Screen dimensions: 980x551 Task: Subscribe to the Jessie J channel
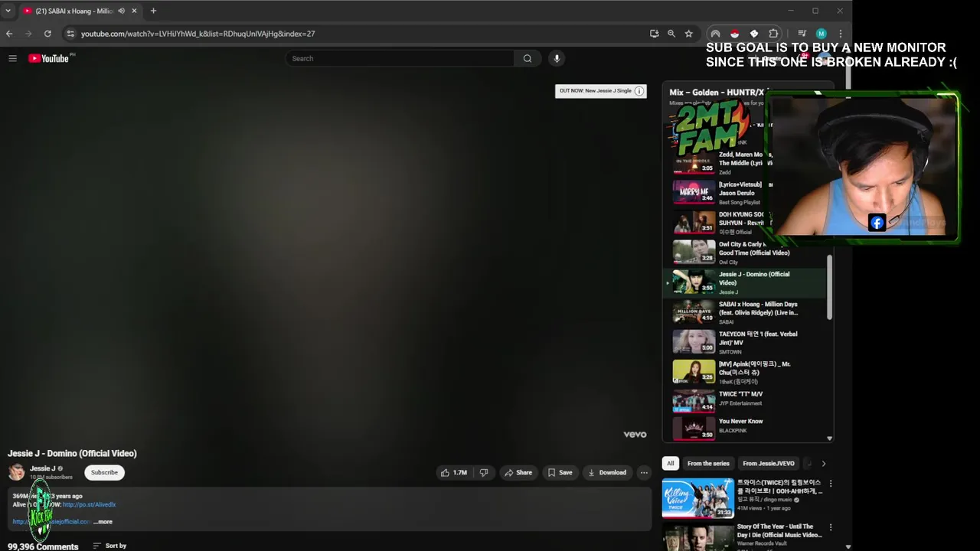click(104, 473)
